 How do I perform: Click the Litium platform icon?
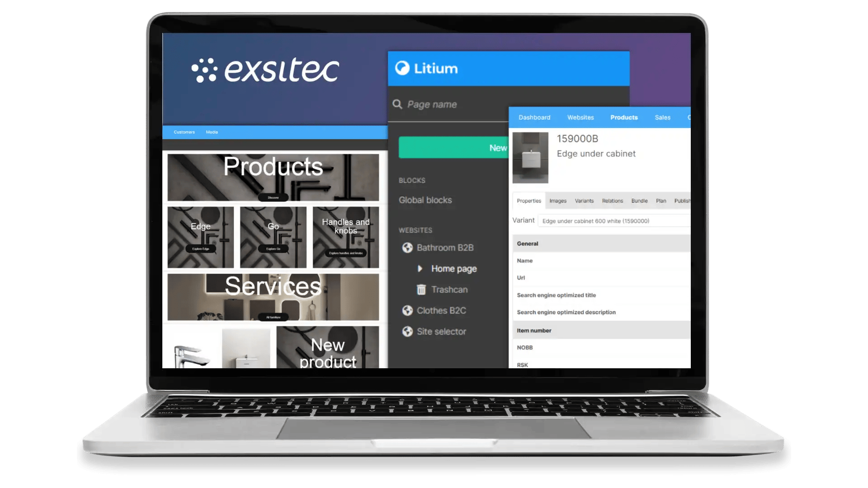point(402,68)
